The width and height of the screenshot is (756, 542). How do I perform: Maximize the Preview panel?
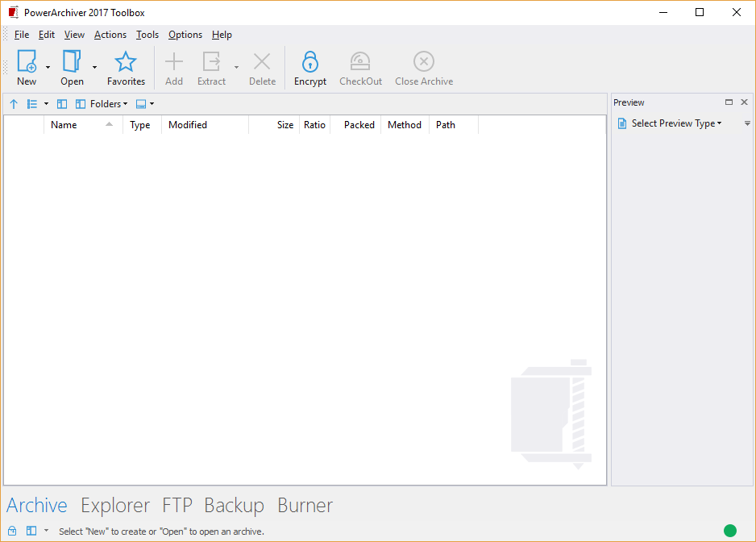pyautogui.click(x=729, y=102)
